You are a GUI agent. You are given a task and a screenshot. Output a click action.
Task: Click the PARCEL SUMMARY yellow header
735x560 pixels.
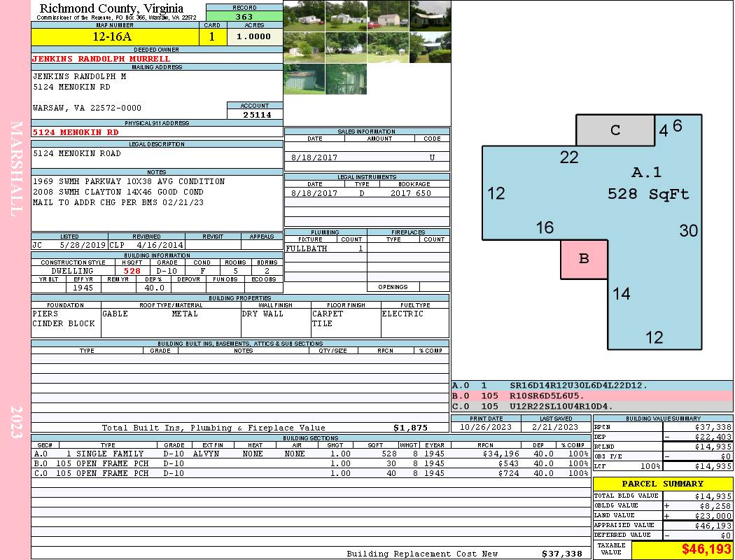[663, 484]
